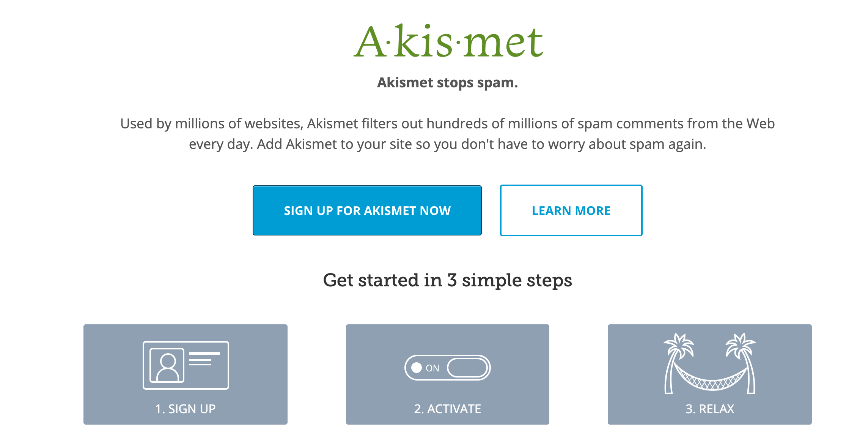Click the green Akismet logo
Image resolution: width=868 pixels, height=436 pixels.
[448, 42]
